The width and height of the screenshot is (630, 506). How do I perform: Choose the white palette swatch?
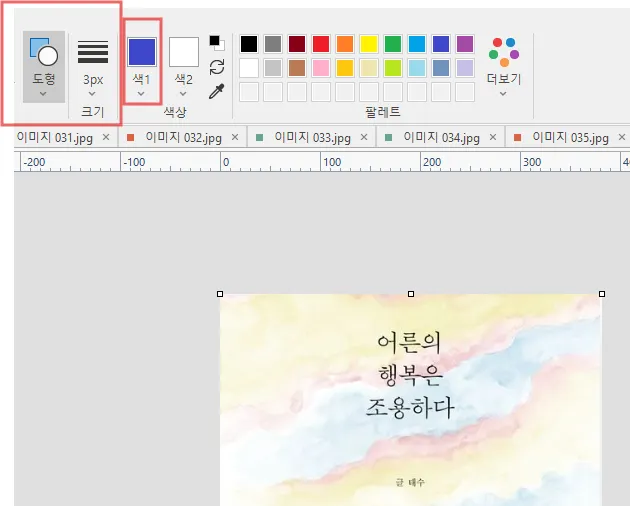tap(249, 68)
